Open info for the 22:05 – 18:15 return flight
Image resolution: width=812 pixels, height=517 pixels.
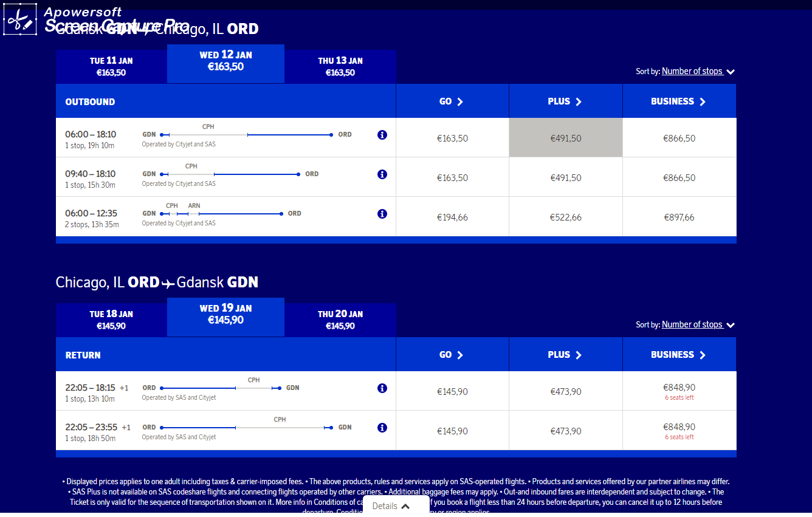(382, 388)
